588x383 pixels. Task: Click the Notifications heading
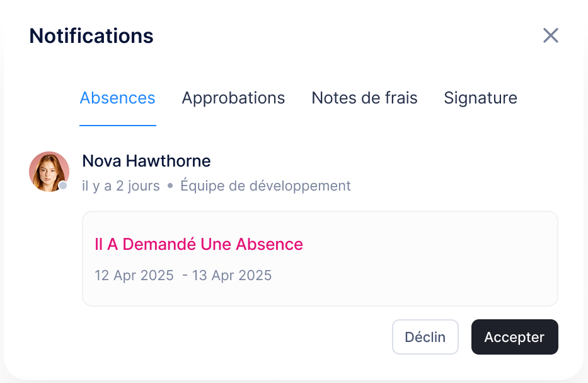(x=91, y=36)
